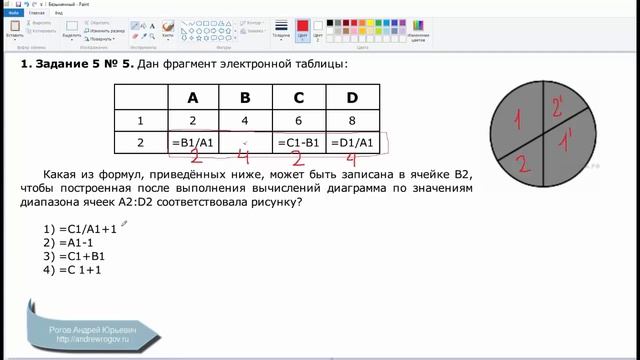The width and height of the screenshot is (640, 360).
Task: Expand the shapes gallery with the bottom arrow
Action: click(x=236, y=38)
